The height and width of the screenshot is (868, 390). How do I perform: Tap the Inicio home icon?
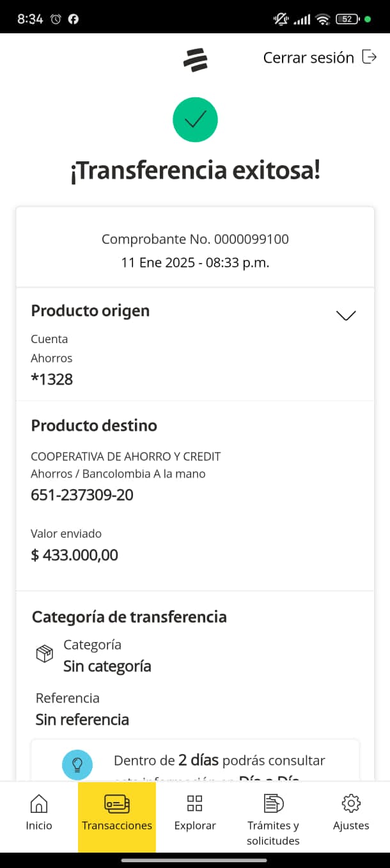coord(39,803)
